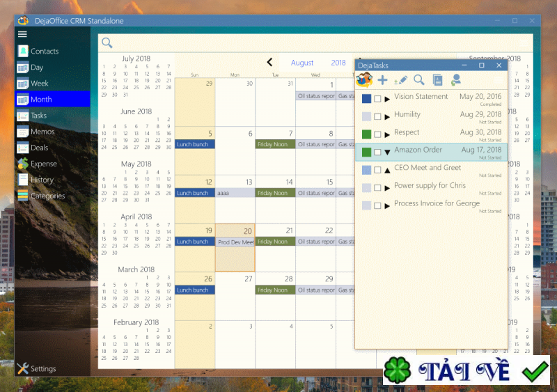
Task: Tick the Amazon Order task checkbox
Action: click(377, 152)
